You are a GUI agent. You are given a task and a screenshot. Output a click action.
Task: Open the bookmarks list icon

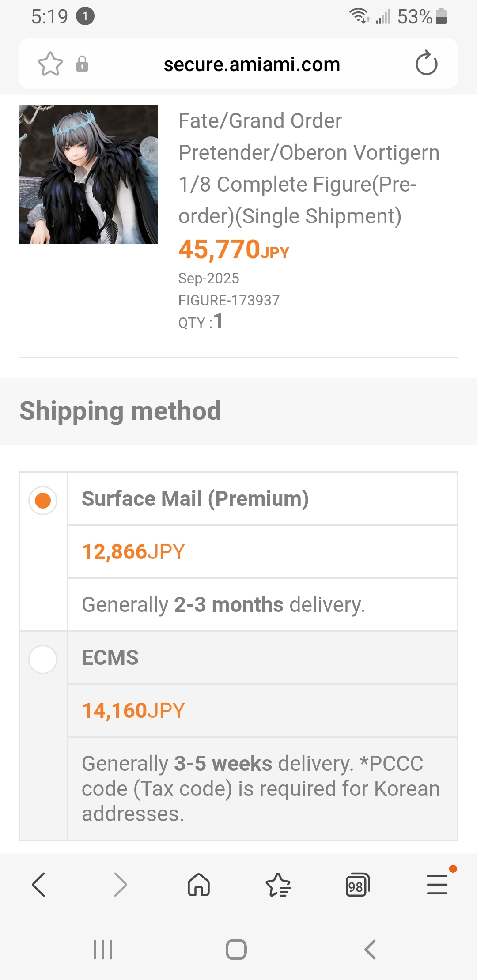tap(278, 885)
